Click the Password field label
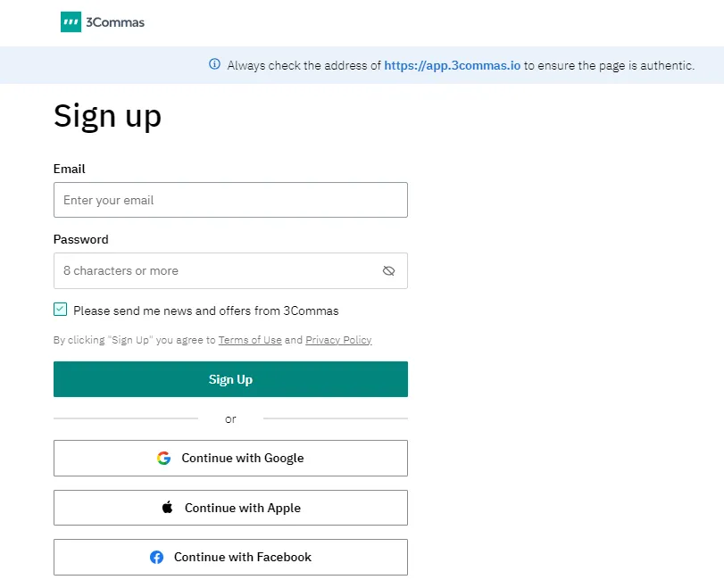The image size is (724, 588). pos(81,239)
